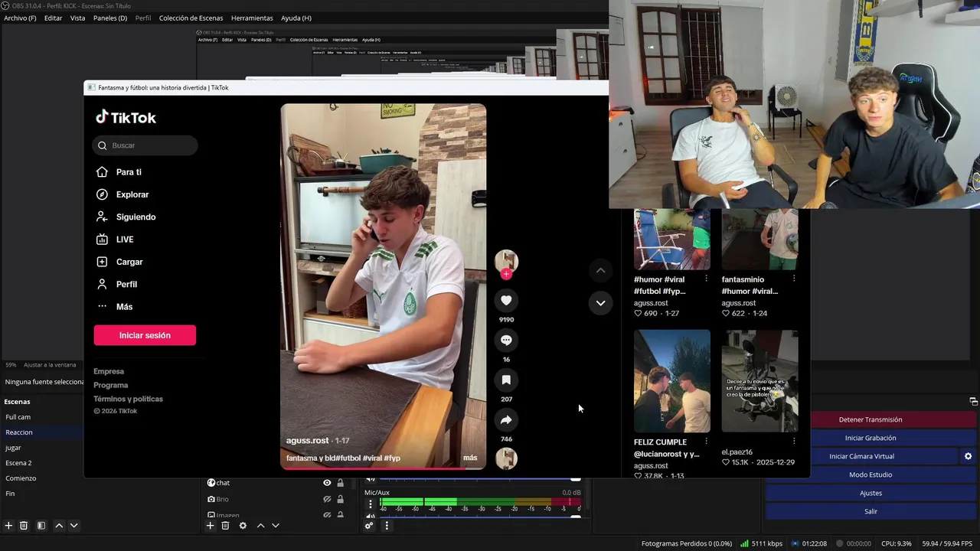Move selected source up in sources toolbar
The height and width of the screenshot is (551, 980).
(260, 526)
